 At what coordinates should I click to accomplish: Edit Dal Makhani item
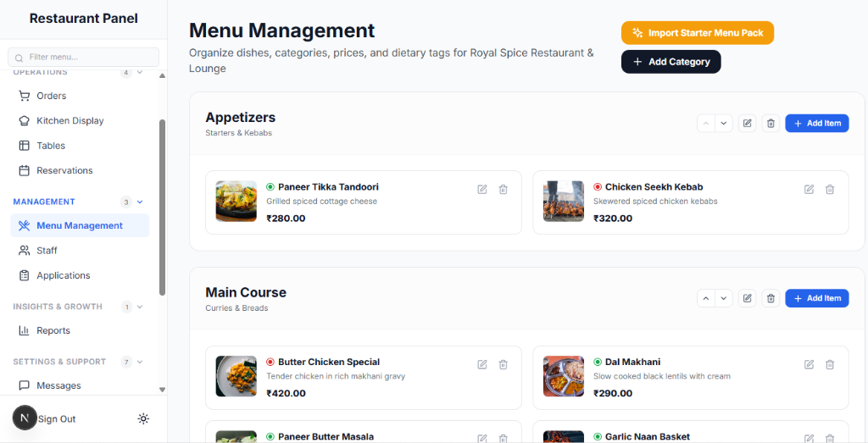click(x=810, y=364)
